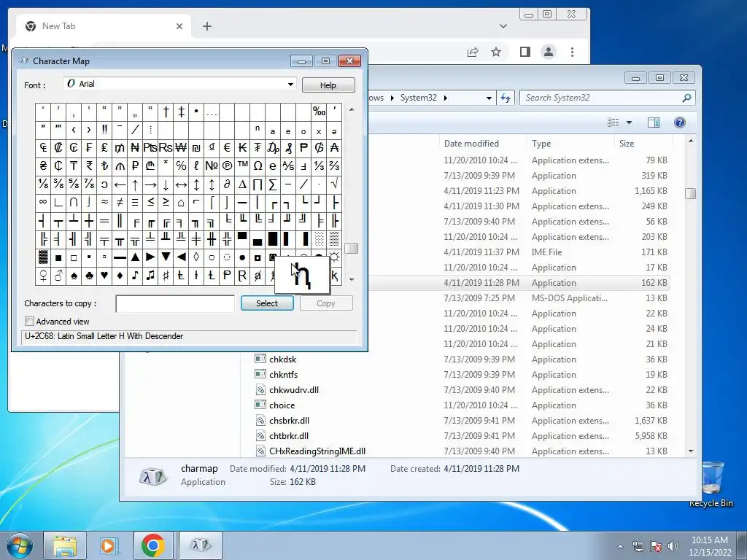Image resolution: width=747 pixels, height=560 pixels.
Task: Toggle the Explorer preview pane icon
Action: pyautogui.click(x=654, y=122)
